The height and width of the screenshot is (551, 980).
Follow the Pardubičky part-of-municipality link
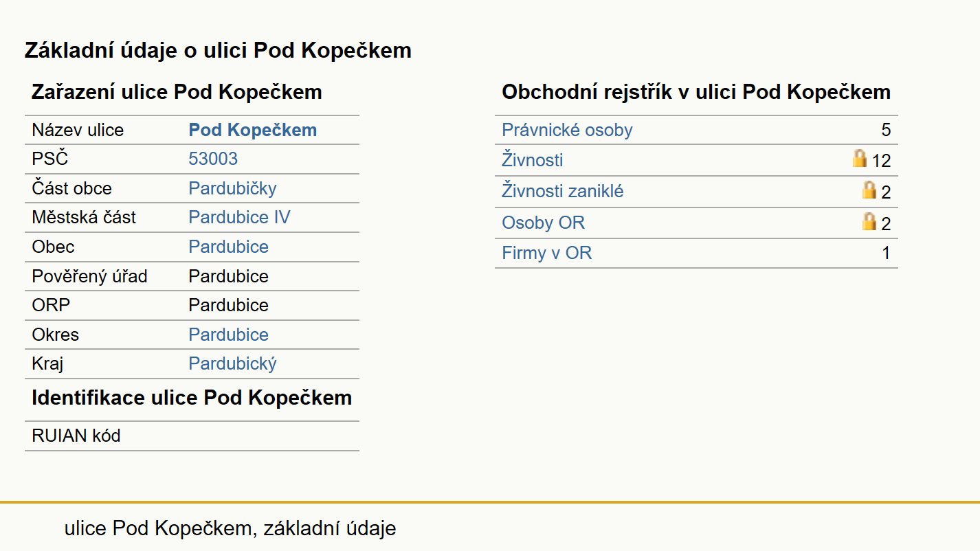(233, 188)
